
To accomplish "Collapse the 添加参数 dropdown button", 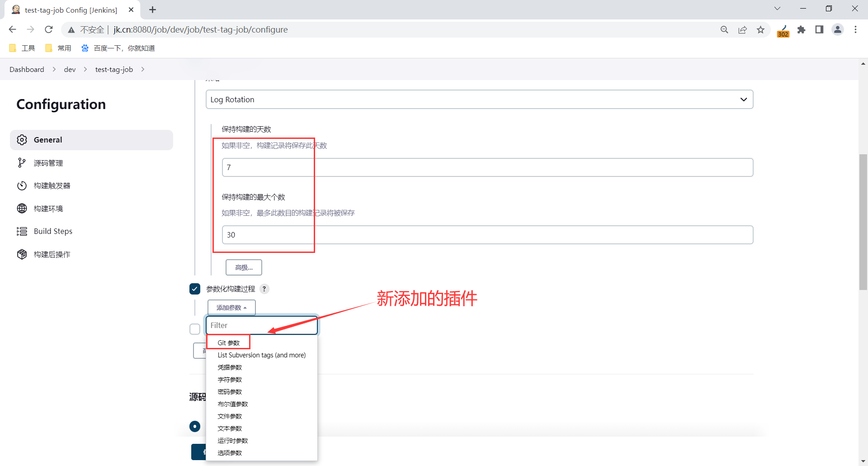I will pos(231,308).
